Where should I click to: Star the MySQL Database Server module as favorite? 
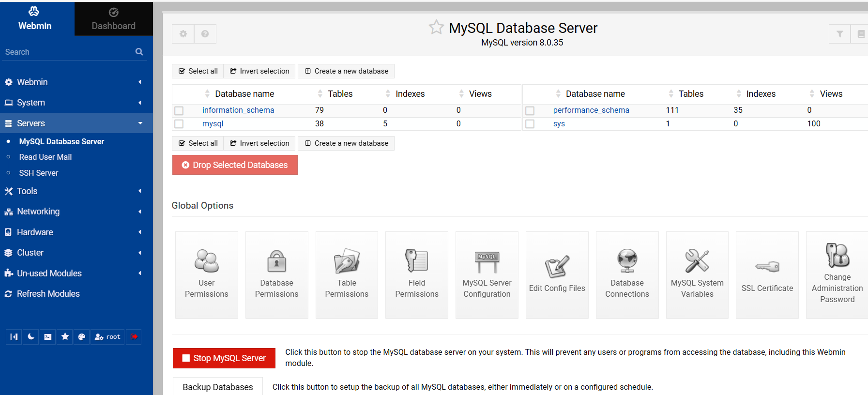[x=436, y=27]
